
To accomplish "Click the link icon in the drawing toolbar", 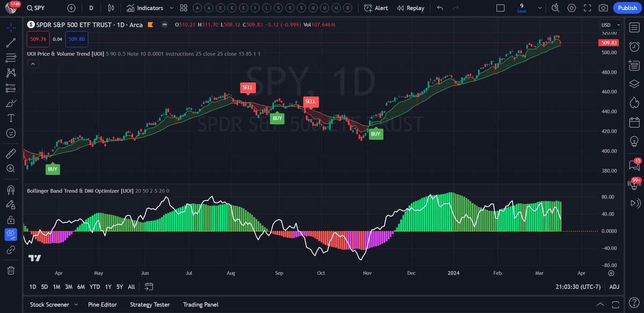I will (x=11, y=250).
